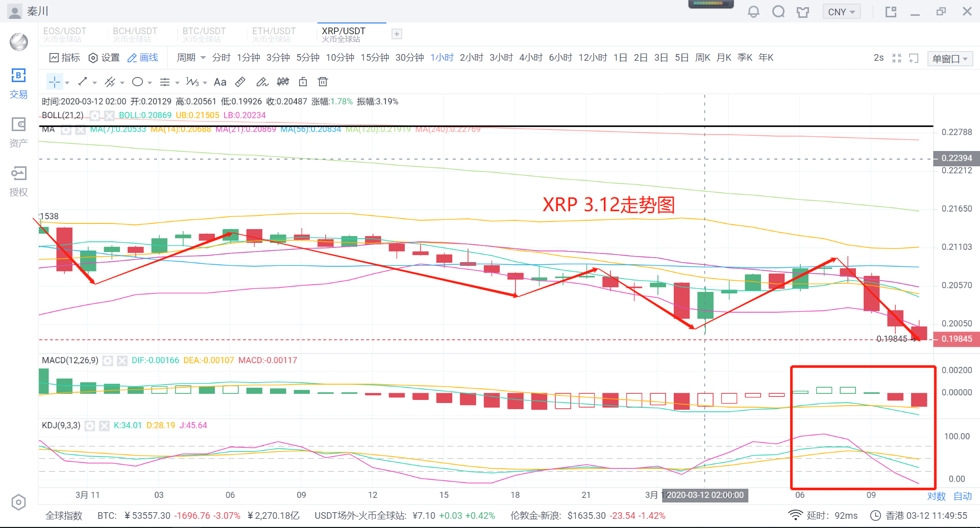
Task: Select the wave count tool
Action: pyautogui.click(x=192, y=82)
